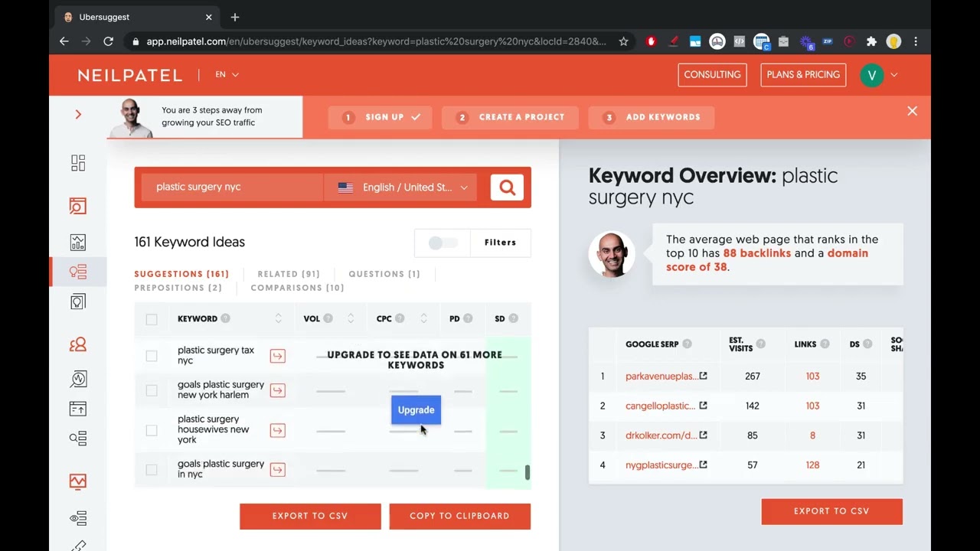Screen dimensions: 980x551
Task: Sort by the CPC column arrows
Action: [x=423, y=318]
